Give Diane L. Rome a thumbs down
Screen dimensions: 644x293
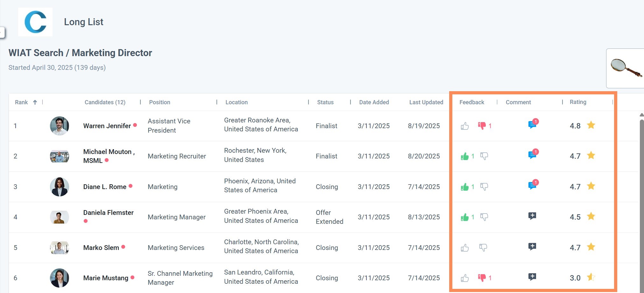484,187
